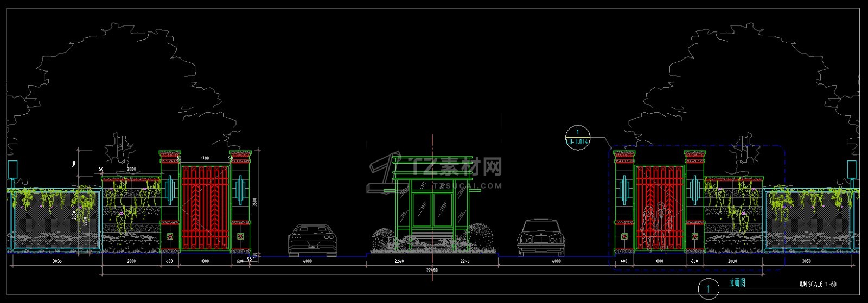Select the rear-view car left of booth

pyautogui.click(x=312, y=240)
